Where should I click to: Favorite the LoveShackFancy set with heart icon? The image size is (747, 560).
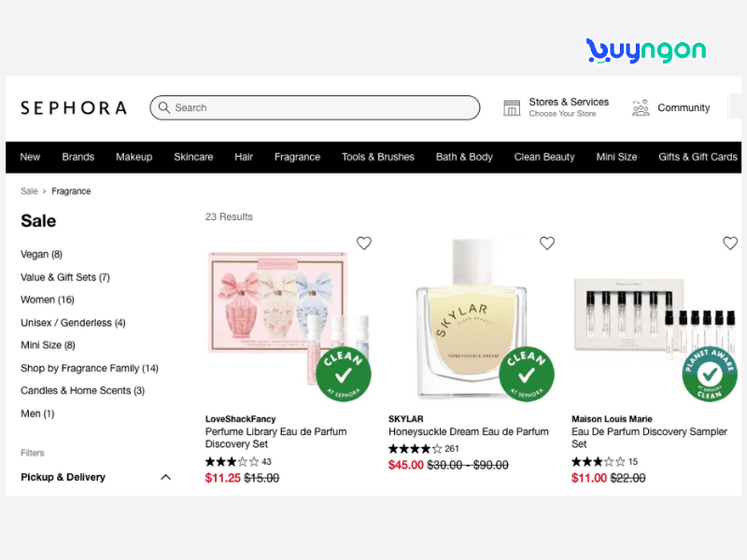tap(364, 244)
